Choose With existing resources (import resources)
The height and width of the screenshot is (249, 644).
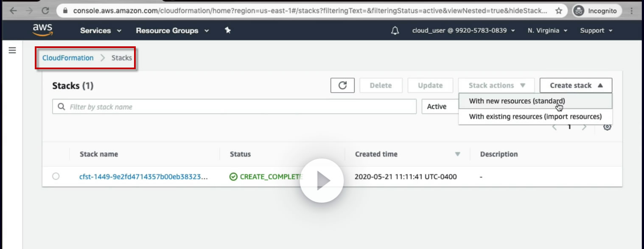tap(535, 116)
